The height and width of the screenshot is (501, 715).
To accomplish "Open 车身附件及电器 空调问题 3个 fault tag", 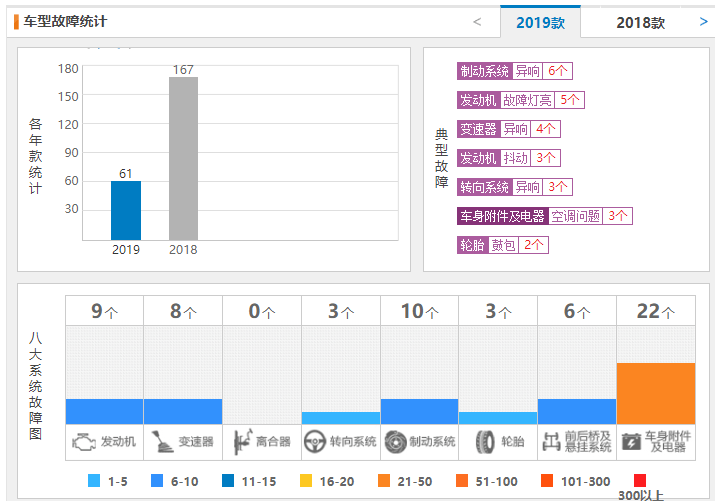I will tap(545, 216).
